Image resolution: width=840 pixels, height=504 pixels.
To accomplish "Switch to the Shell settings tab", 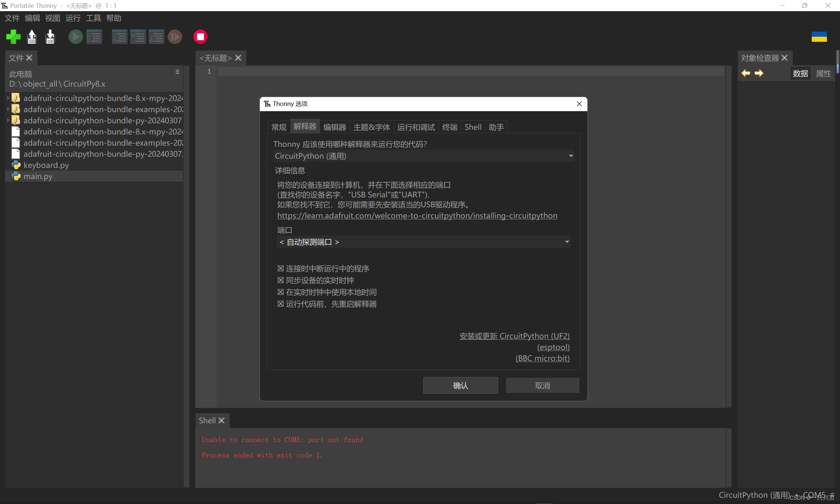I will (473, 127).
